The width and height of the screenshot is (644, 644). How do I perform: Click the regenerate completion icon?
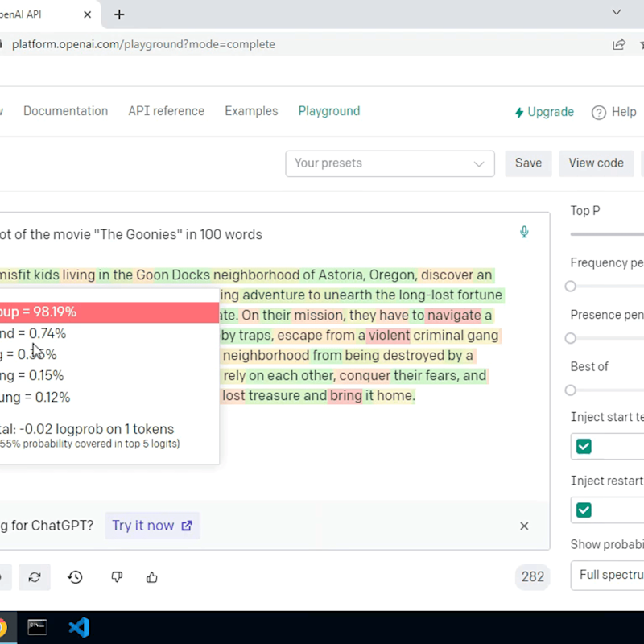click(x=34, y=577)
